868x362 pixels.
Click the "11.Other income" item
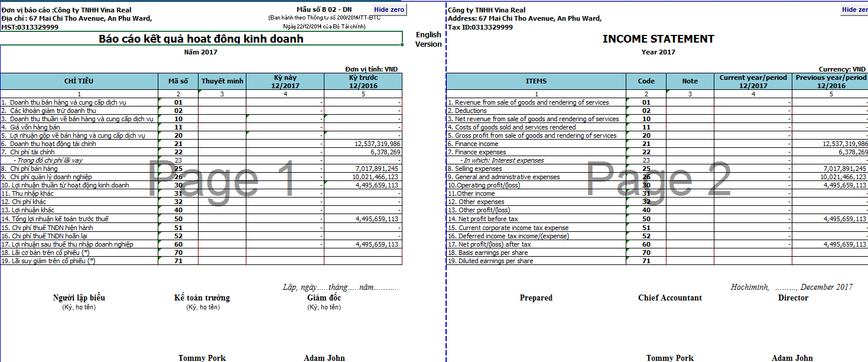(471, 193)
